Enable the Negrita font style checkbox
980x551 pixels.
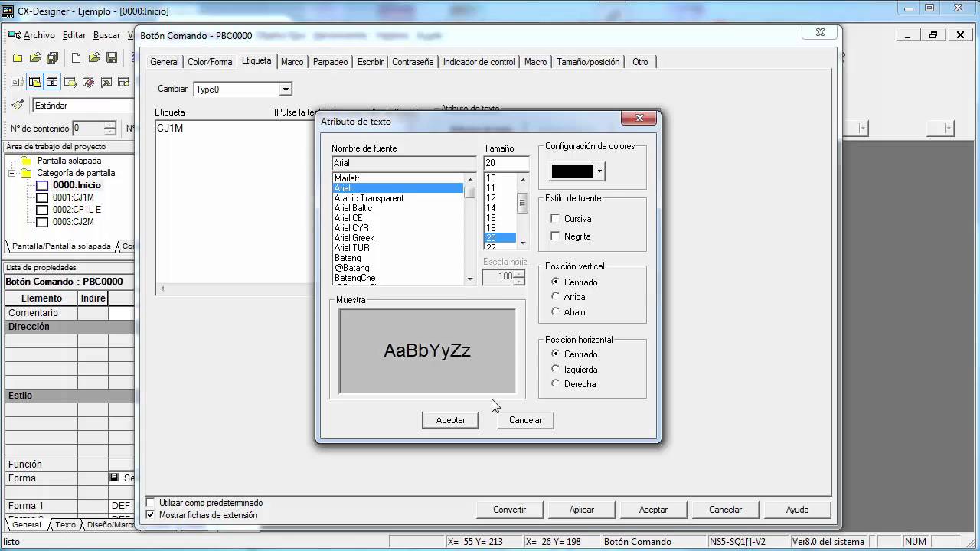[556, 236]
